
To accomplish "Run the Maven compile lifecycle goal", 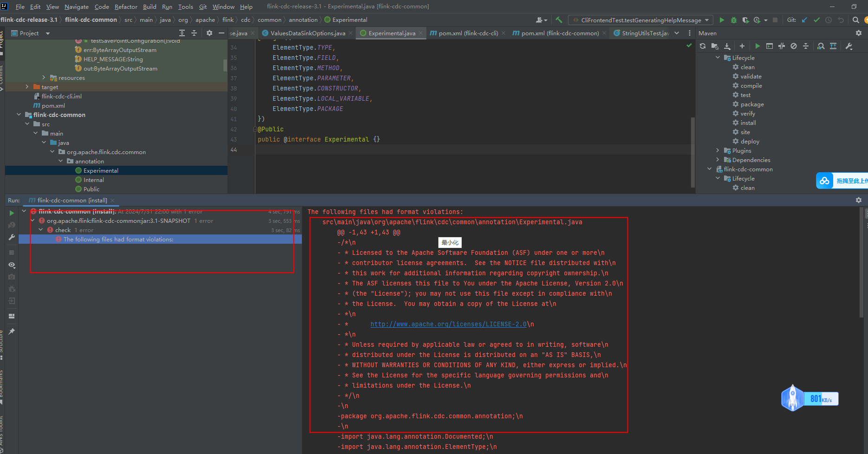I will 751,85.
